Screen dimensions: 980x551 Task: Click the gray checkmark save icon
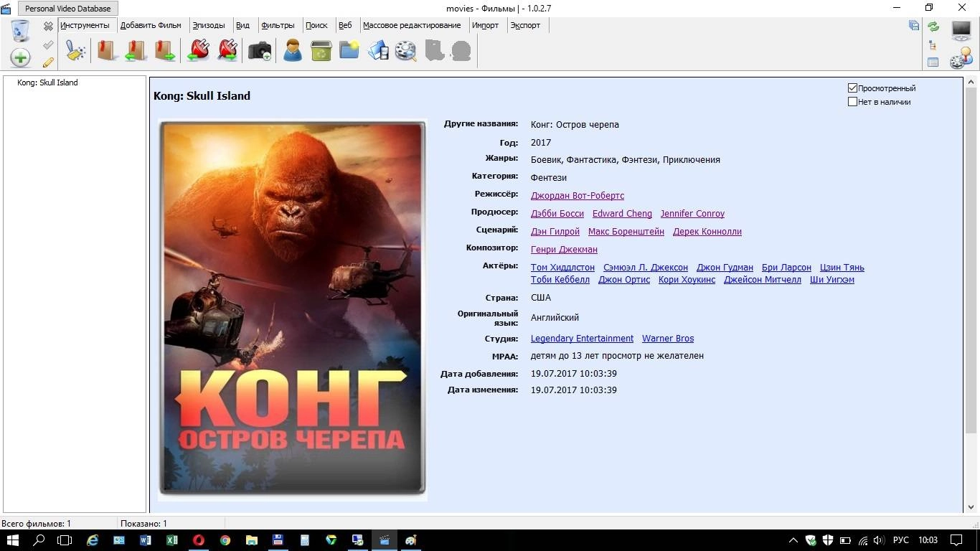pyautogui.click(x=48, y=44)
